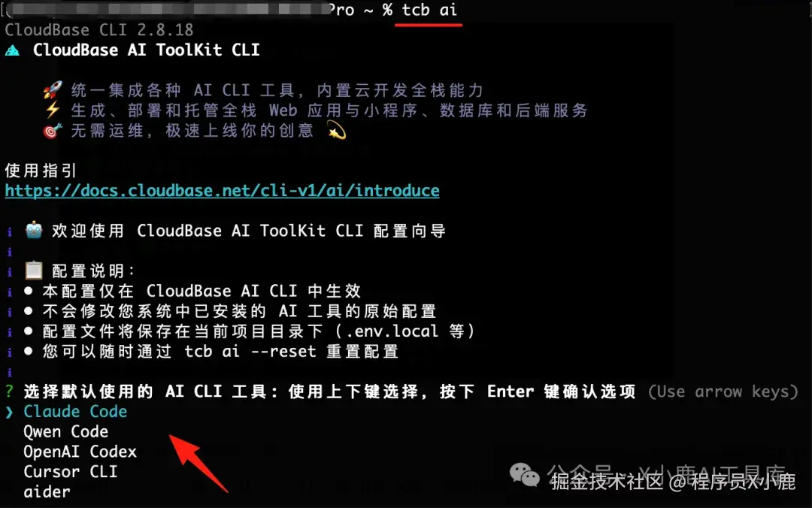812x508 pixels.
Task: Click the rocket emoji icon
Action: click(53, 90)
